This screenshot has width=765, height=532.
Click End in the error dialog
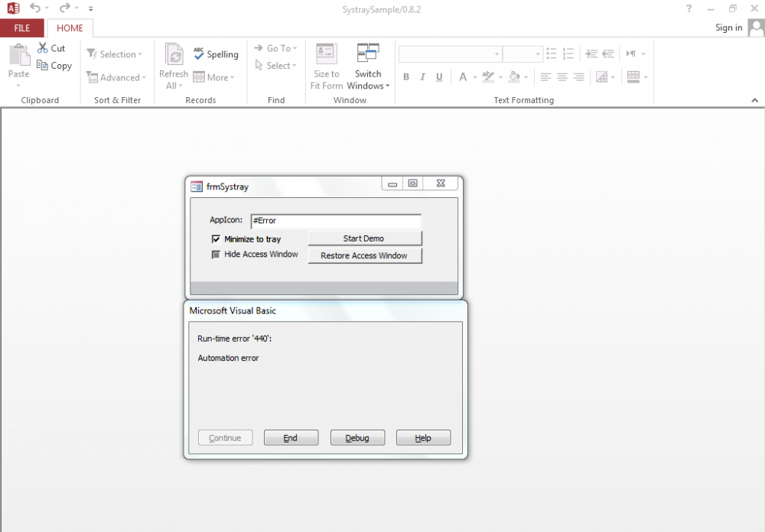tap(291, 438)
